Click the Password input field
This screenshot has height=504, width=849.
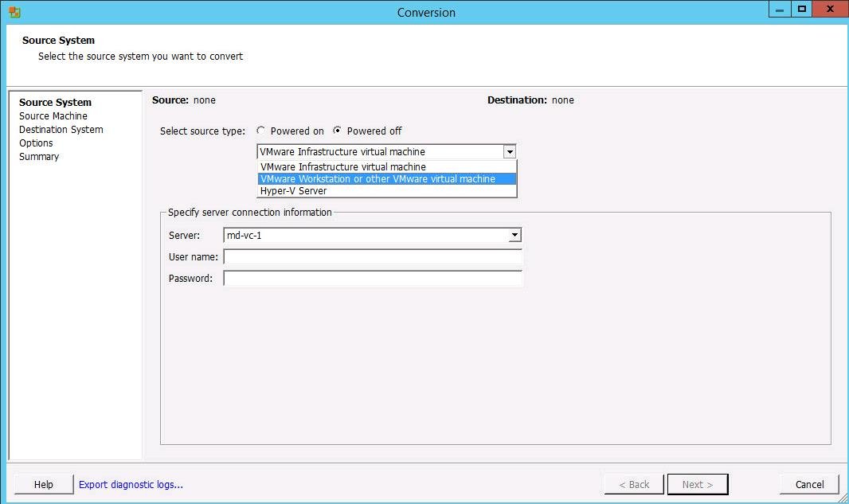[x=373, y=278]
